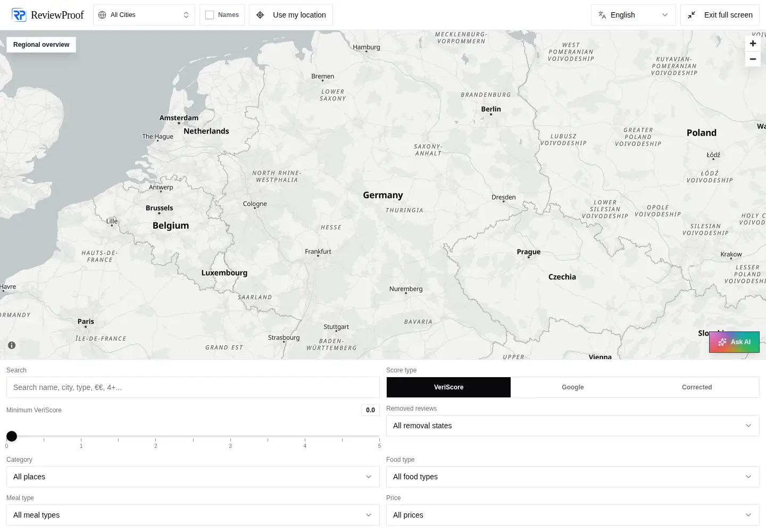Click the translate language icon
766x532 pixels.
pos(602,15)
